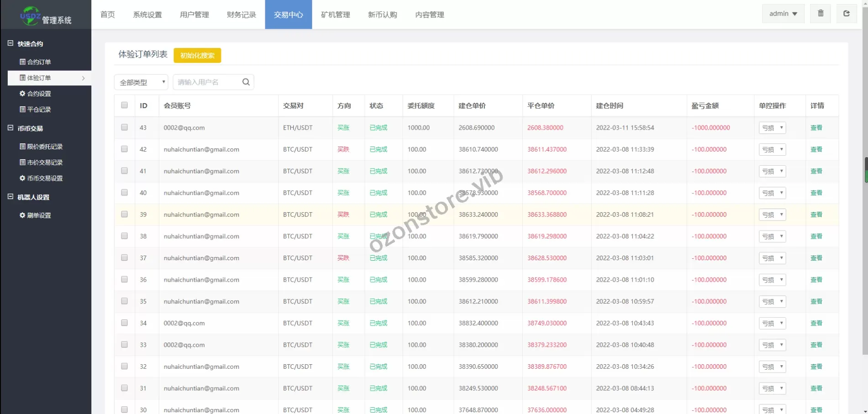Click the refresh icon in top bar
This screenshot has height=414, width=868.
(x=846, y=14)
